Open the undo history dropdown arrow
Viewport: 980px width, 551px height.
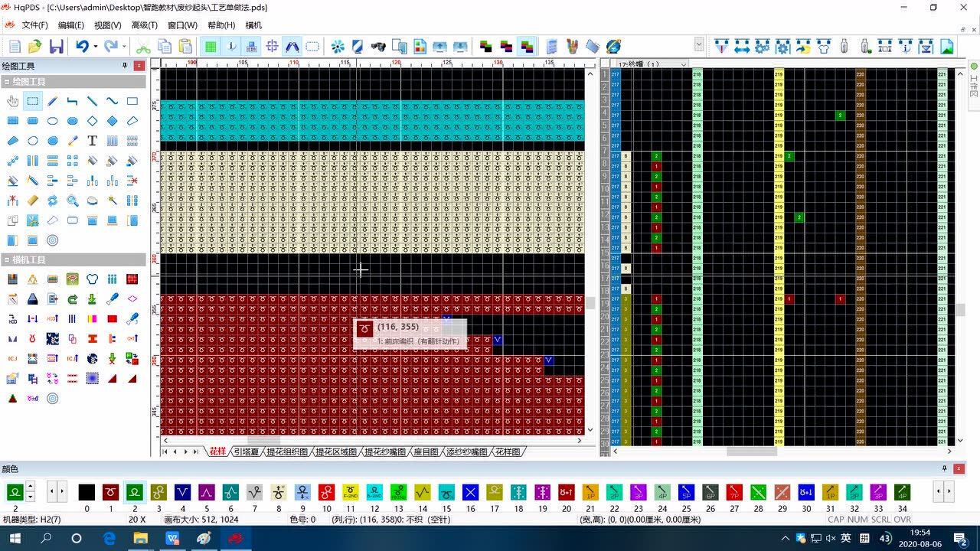click(x=96, y=47)
